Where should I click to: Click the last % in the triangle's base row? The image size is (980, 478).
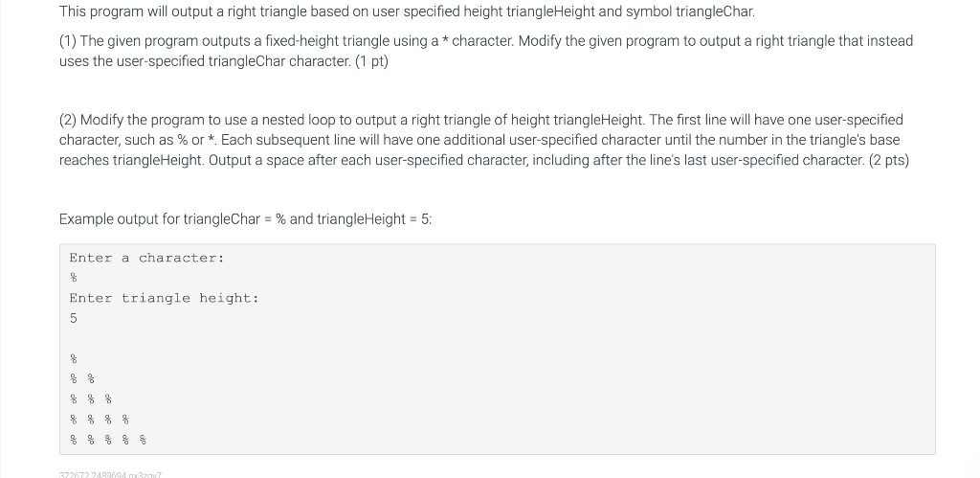pyautogui.click(x=143, y=440)
